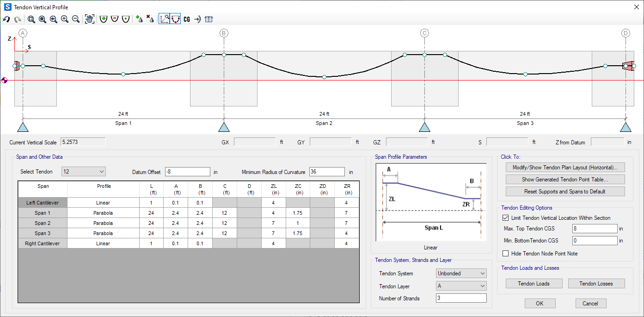
Task: Click Show Generated Tendon Point Table button
Action: tap(565, 180)
